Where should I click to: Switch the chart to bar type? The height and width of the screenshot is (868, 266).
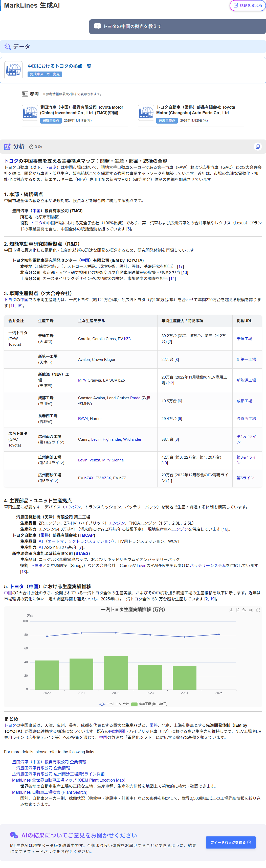coord(251,610)
